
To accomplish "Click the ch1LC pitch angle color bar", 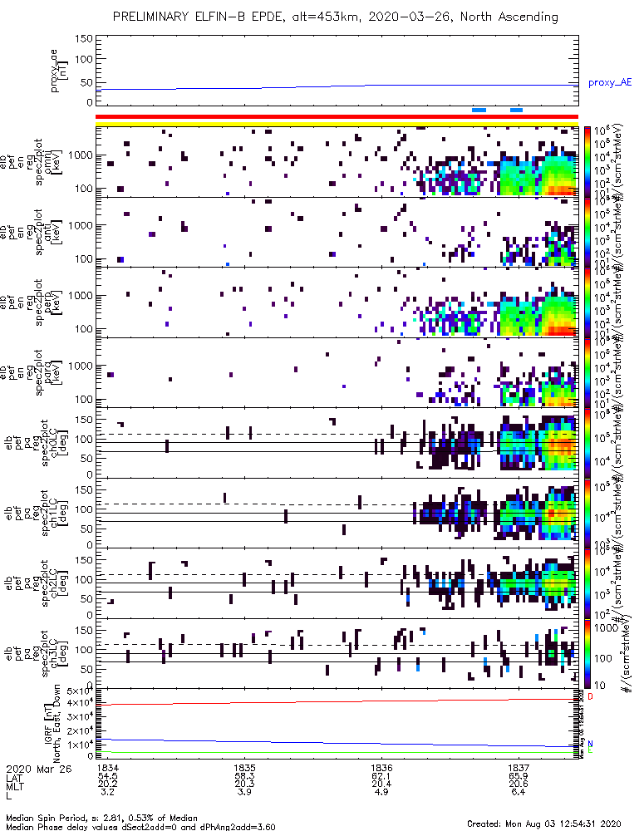I will 587,513.
